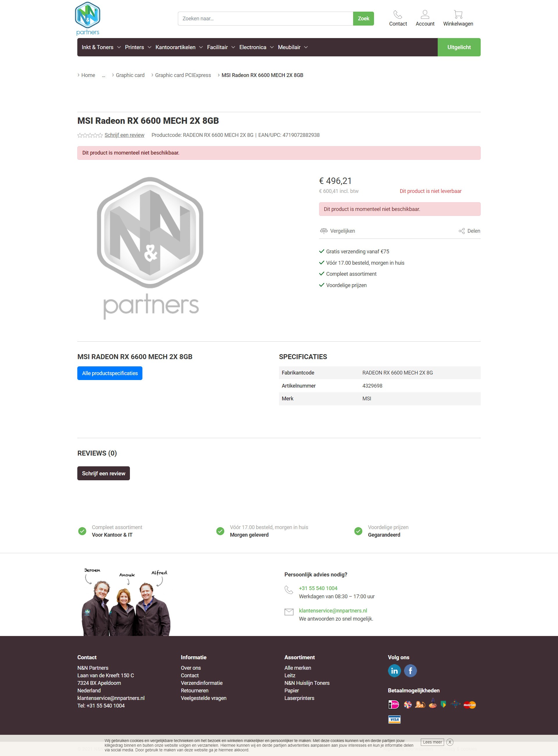Screen dimensions: 558x756
Task: Follow the Graphic card PCIExpress breadcrumb link
Action: click(183, 75)
